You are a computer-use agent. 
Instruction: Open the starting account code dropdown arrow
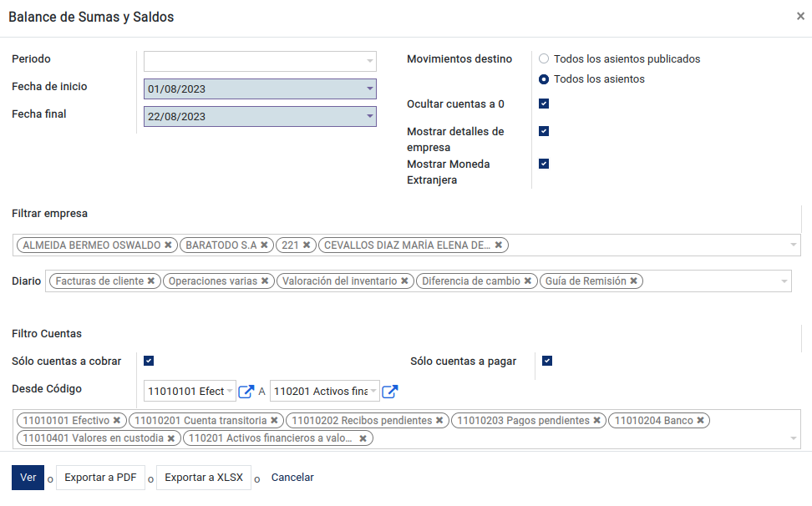tap(230, 391)
